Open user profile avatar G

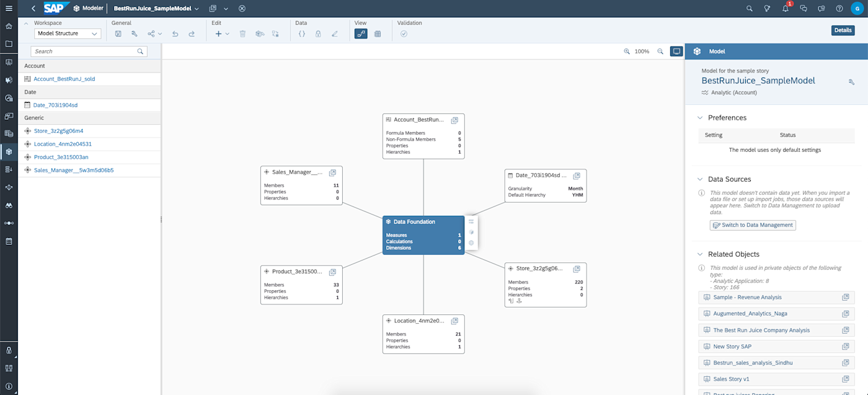pos(857,9)
